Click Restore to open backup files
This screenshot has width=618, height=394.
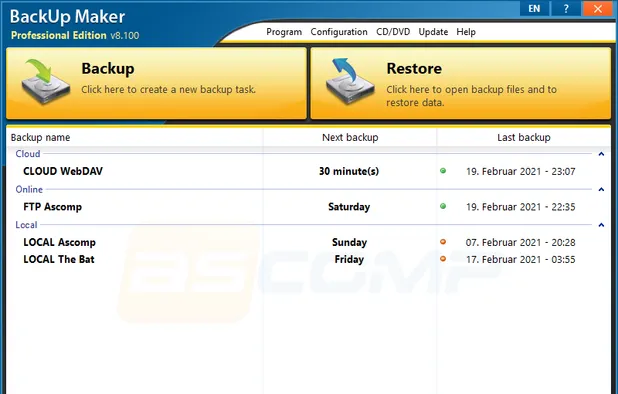pos(461,83)
